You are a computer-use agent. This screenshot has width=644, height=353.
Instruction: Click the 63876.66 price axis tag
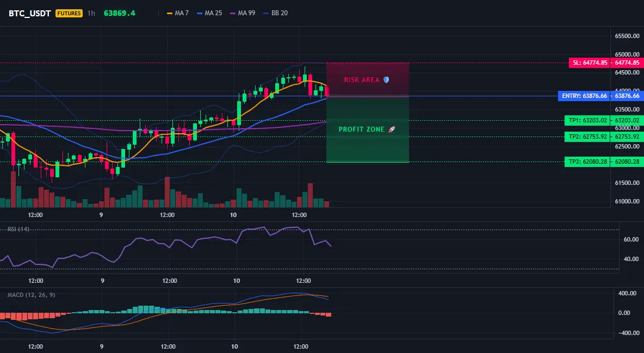tap(627, 96)
